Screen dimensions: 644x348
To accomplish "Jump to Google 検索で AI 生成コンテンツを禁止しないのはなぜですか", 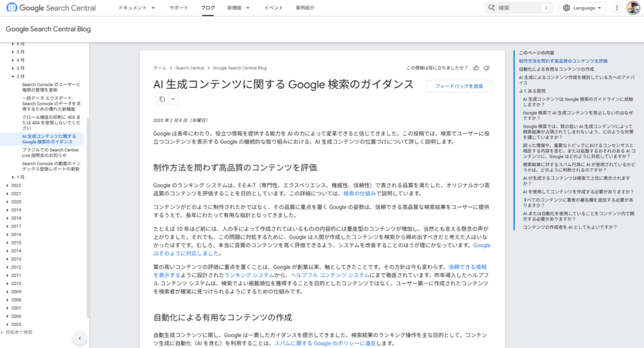I will click(x=578, y=116).
